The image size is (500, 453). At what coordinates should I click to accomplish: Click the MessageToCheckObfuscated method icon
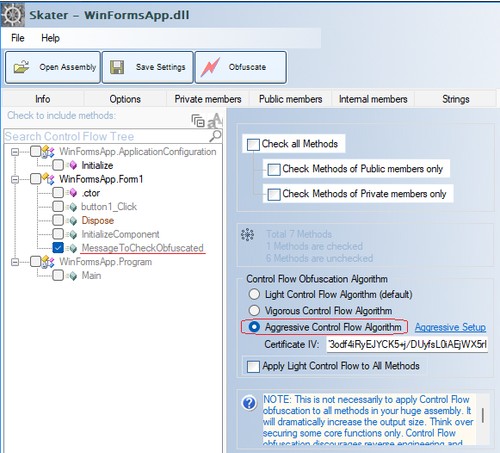point(71,248)
